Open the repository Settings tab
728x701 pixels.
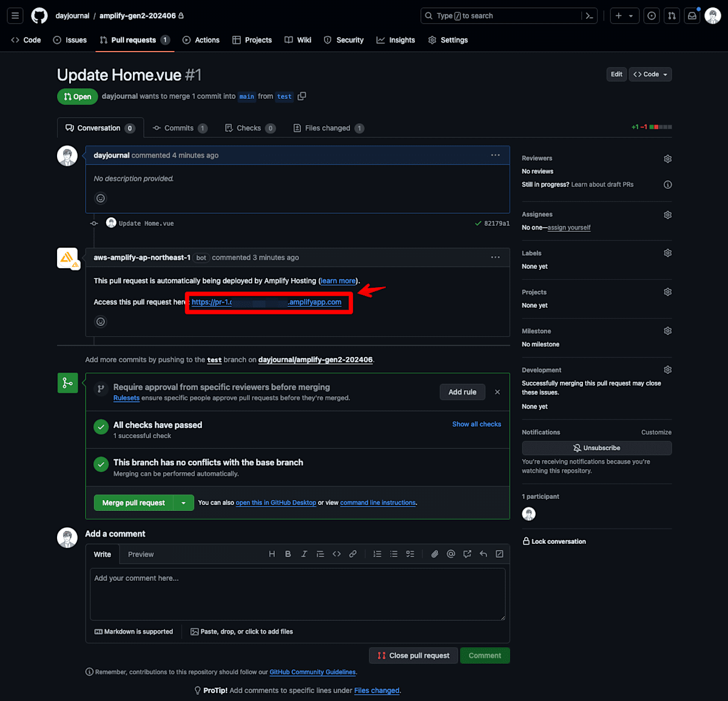click(x=448, y=40)
